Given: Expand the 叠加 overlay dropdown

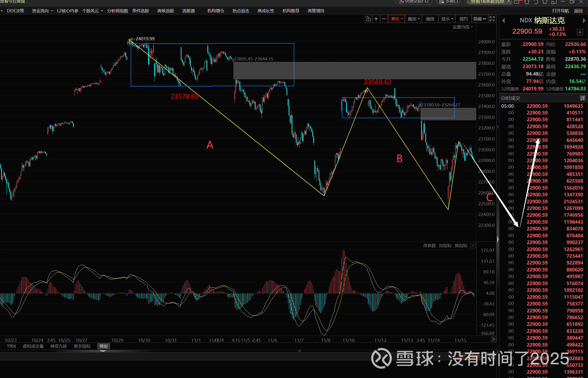Looking at the screenshot, I should tap(414, 19).
